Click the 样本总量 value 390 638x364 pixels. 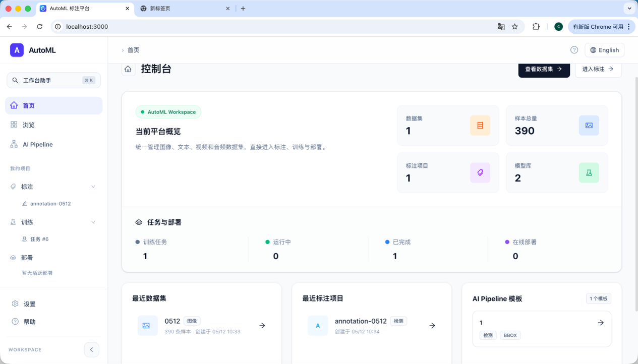(x=525, y=131)
